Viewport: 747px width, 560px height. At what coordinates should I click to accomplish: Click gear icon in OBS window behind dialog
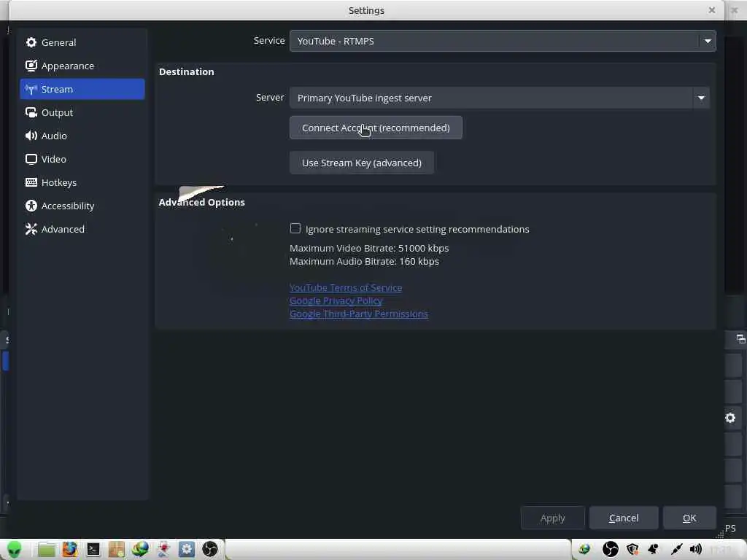point(730,418)
